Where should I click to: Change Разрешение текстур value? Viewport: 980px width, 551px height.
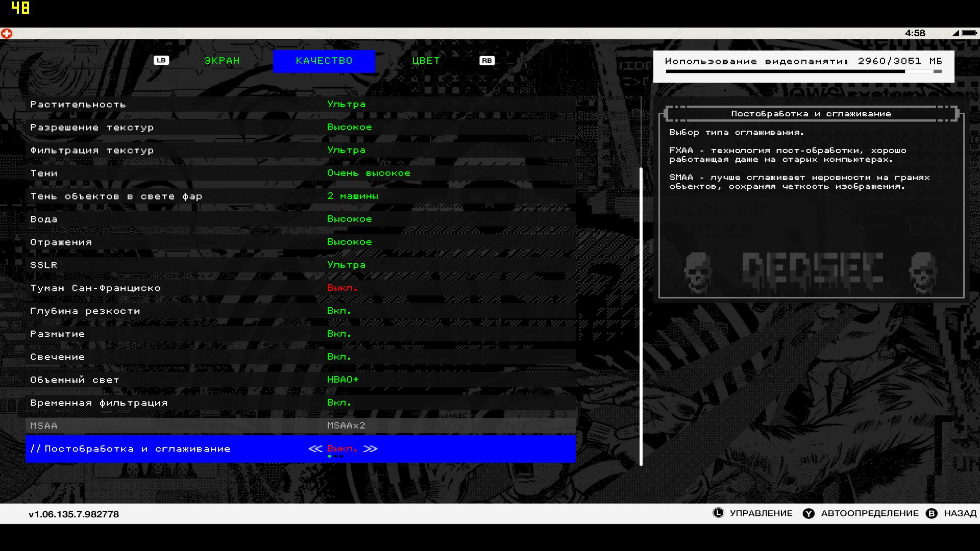(x=349, y=128)
